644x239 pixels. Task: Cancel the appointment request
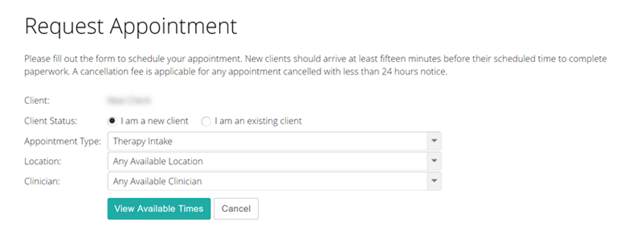pyautogui.click(x=236, y=209)
